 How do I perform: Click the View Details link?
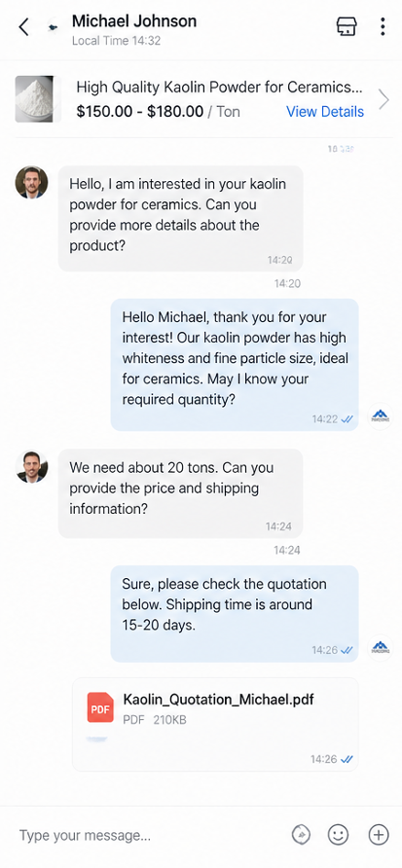pyautogui.click(x=325, y=111)
